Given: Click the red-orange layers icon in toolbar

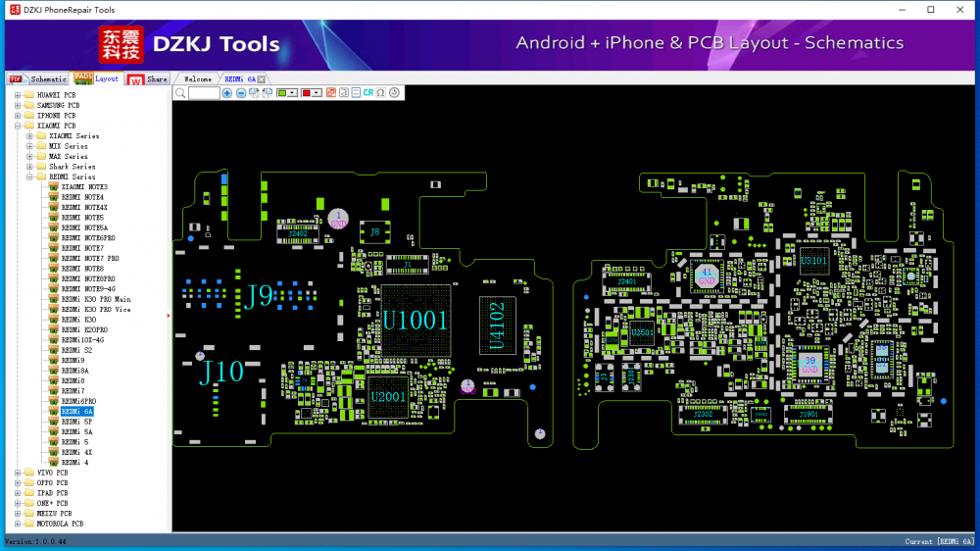Looking at the screenshot, I should coord(330,93).
